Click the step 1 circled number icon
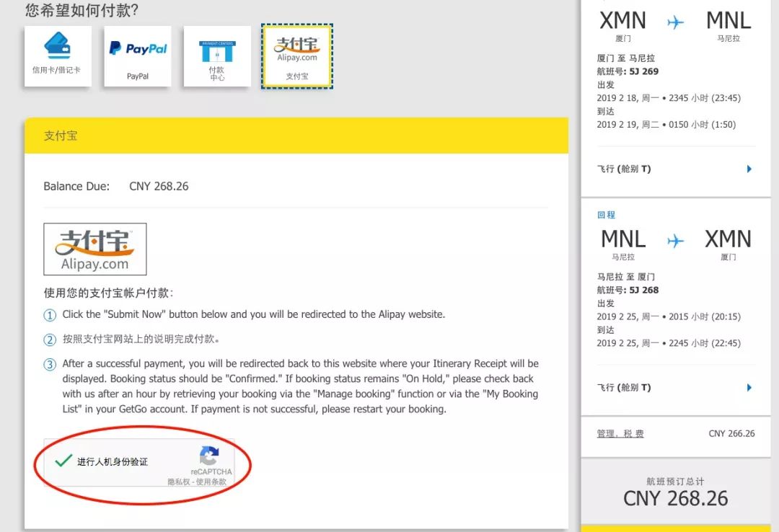Image resolution: width=779 pixels, height=532 pixels. (50, 315)
